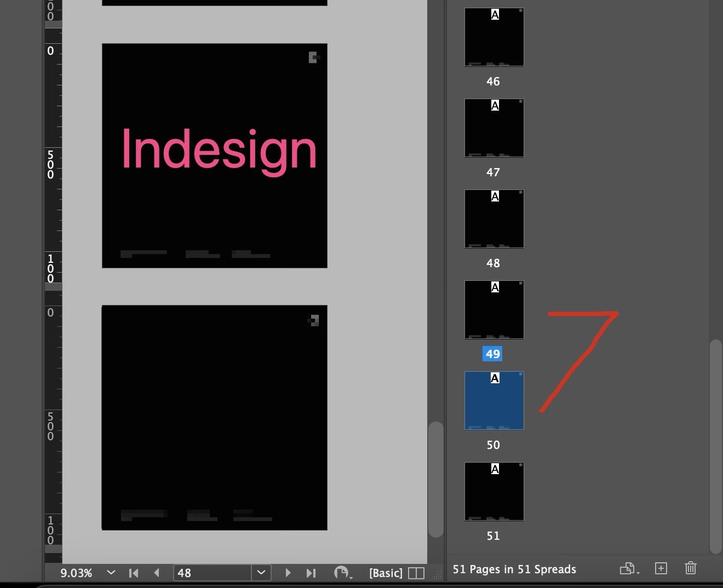The height and width of the screenshot is (588, 723).
Task: Delete selected pages with trash icon
Action: (x=691, y=568)
